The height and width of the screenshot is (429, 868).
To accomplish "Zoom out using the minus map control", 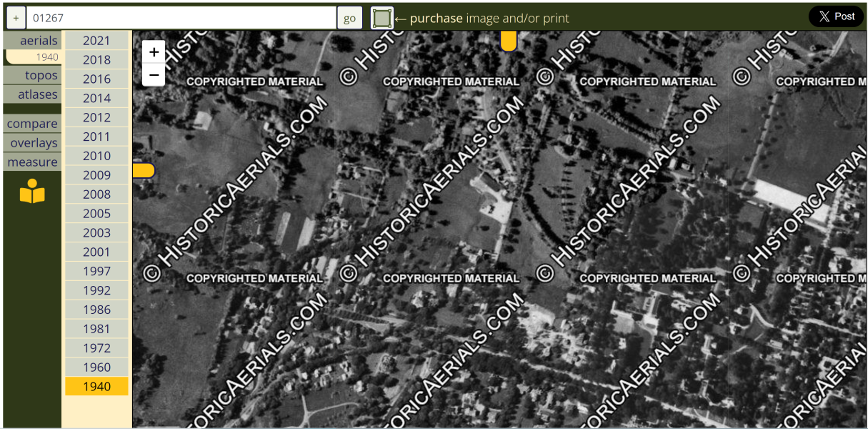I will pyautogui.click(x=154, y=74).
